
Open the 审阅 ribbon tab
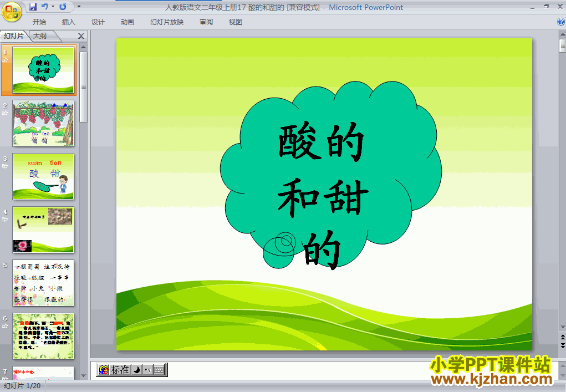206,22
